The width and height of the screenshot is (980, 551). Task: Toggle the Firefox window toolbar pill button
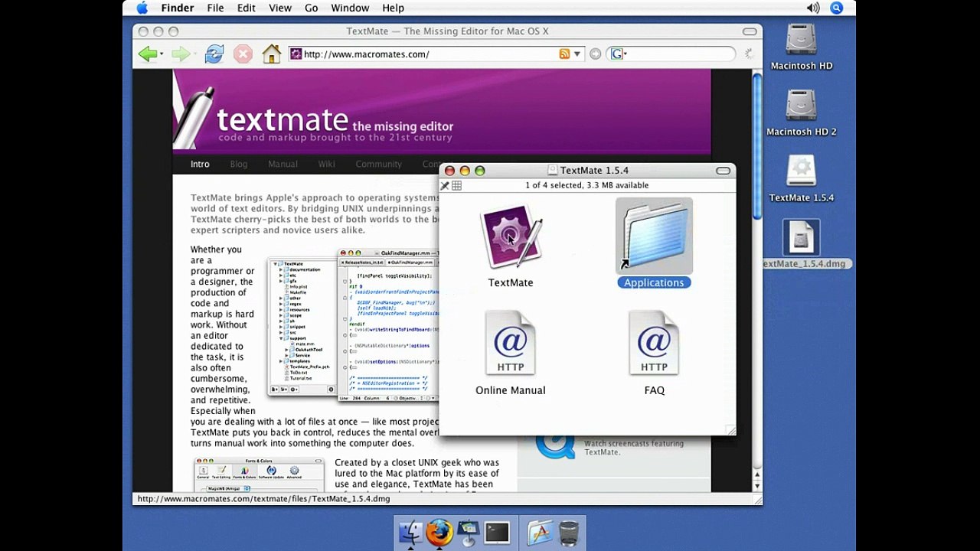(x=750, y=31)
